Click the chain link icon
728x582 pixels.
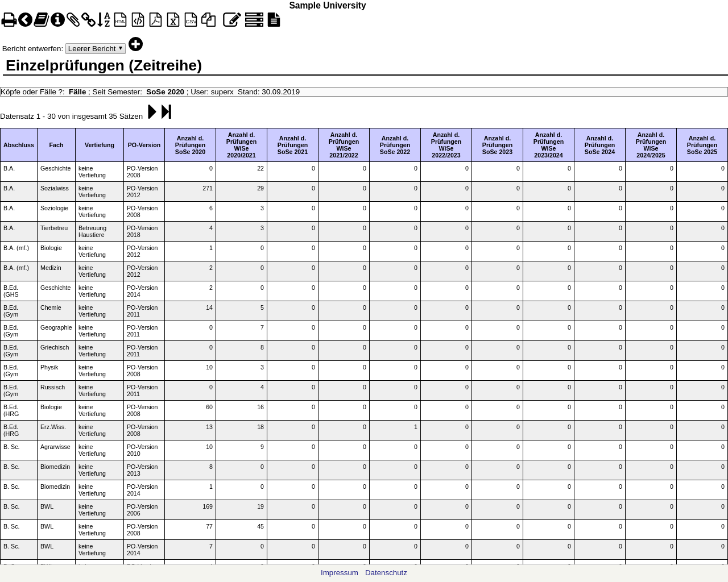(x=88, y=20)
